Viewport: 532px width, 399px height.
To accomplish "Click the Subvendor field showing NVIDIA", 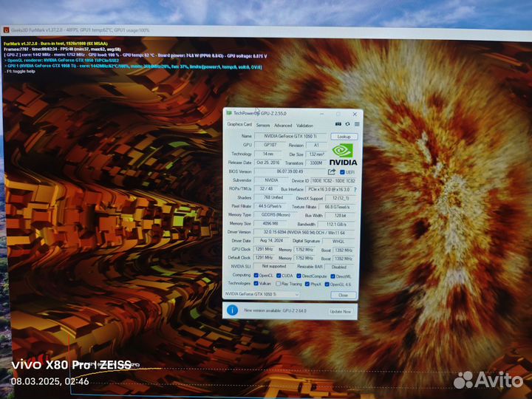I will point(270,180).
